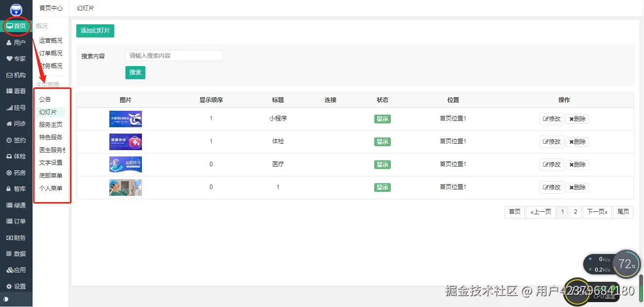Select 绿通 in the sidebar
Screen dimensions: 644x307
pos(16,205)
